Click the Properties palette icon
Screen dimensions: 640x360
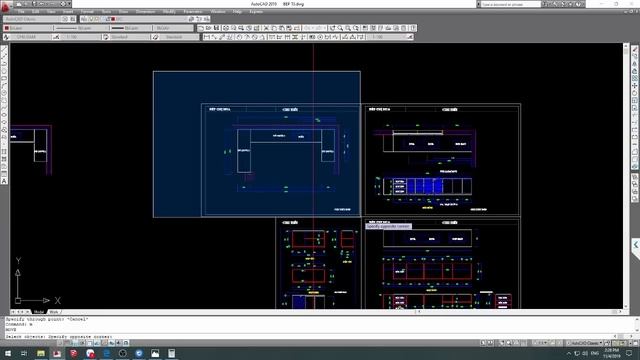pyautogui.click(x=365, y=28)
